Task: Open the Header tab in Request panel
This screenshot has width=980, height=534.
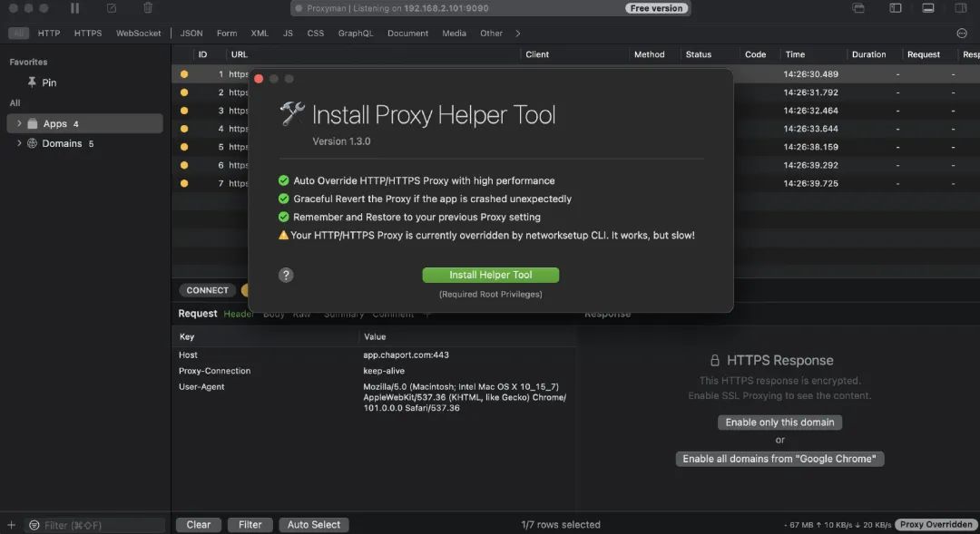Action: click(238, 314)
